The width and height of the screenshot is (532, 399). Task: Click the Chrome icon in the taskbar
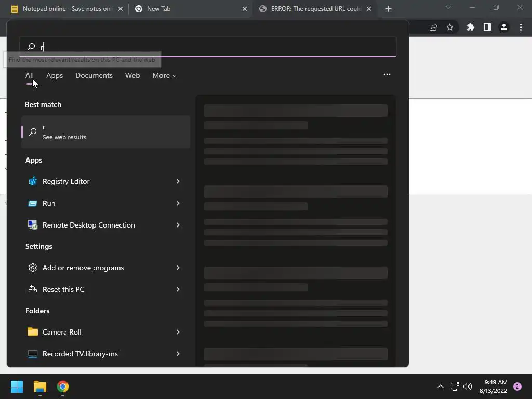pyautogui.click(x=63, y=387)
